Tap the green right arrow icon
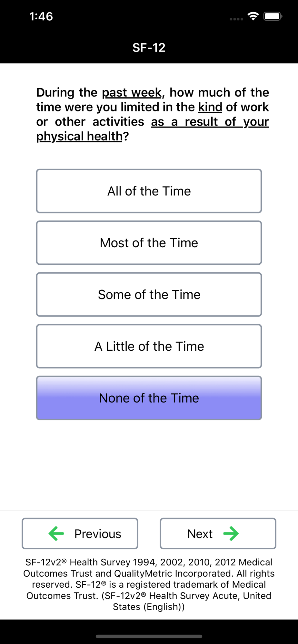 pos(231,534)
